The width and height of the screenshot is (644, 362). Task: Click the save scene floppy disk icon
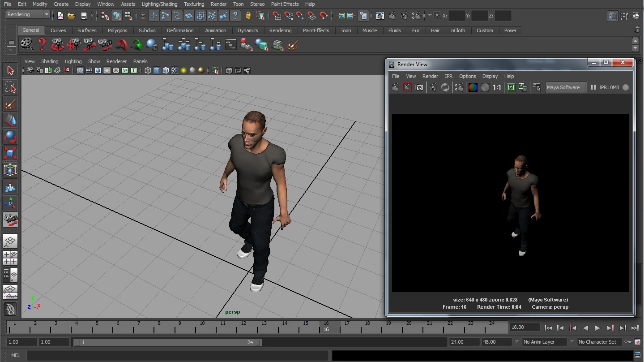(83, 16)
